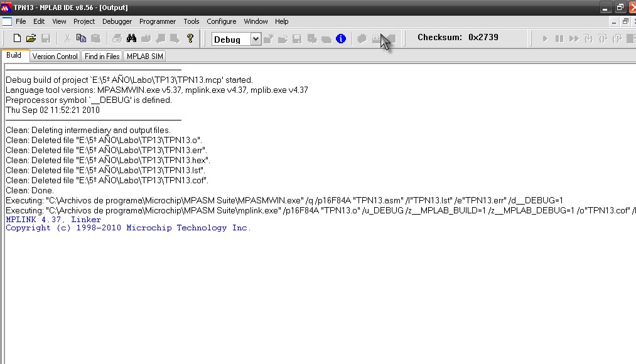Open a file using the folder icon
This screenshot has height=364, width=636.
pos(31,38)
